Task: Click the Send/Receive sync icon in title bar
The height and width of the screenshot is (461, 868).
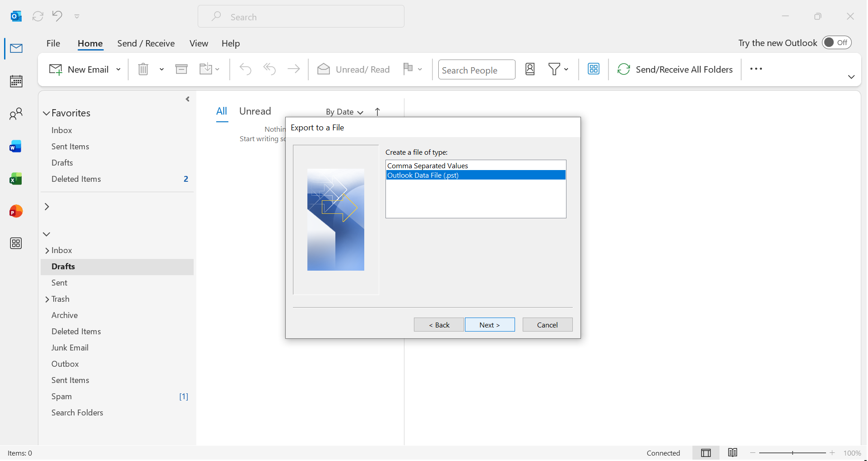Action: (38, 16)
